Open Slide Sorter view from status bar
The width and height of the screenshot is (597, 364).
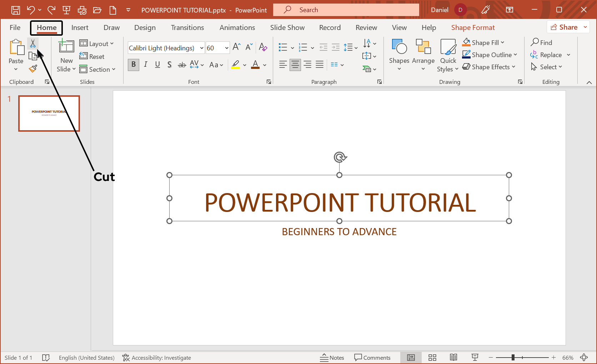click(432, 358)
